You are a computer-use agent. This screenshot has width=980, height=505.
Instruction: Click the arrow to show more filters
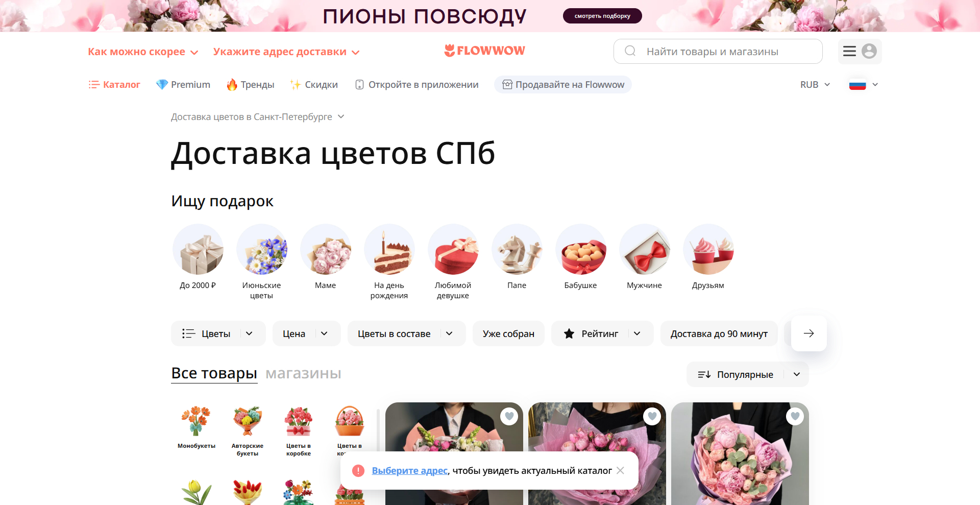[x=809, y=333]
